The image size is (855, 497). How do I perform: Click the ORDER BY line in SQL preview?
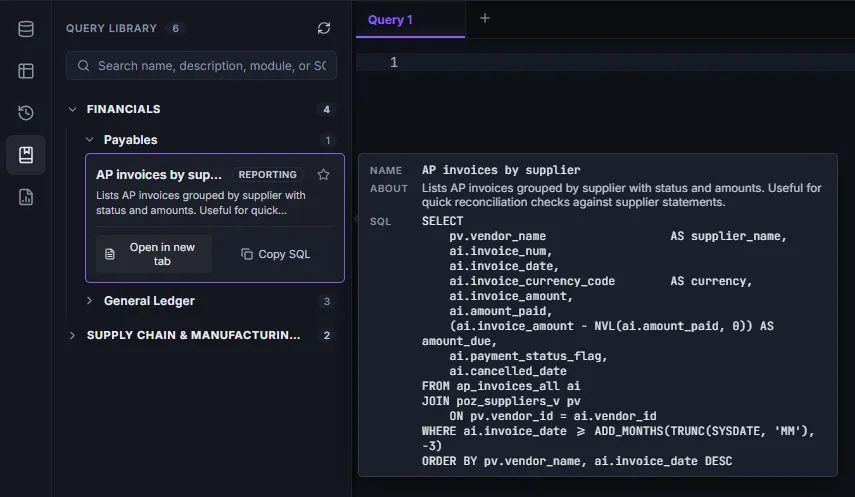coord(577,461)
